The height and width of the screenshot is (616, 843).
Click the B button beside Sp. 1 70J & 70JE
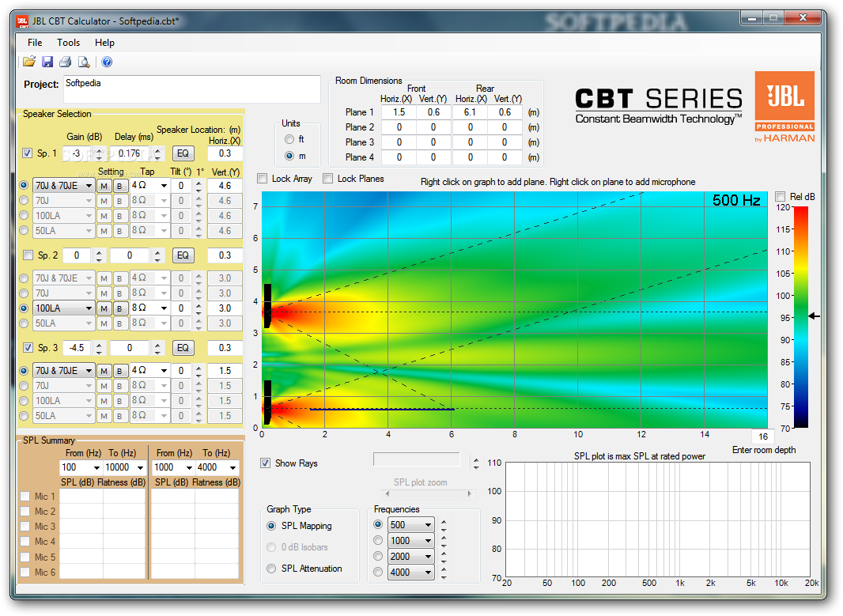tap(120, 186)
